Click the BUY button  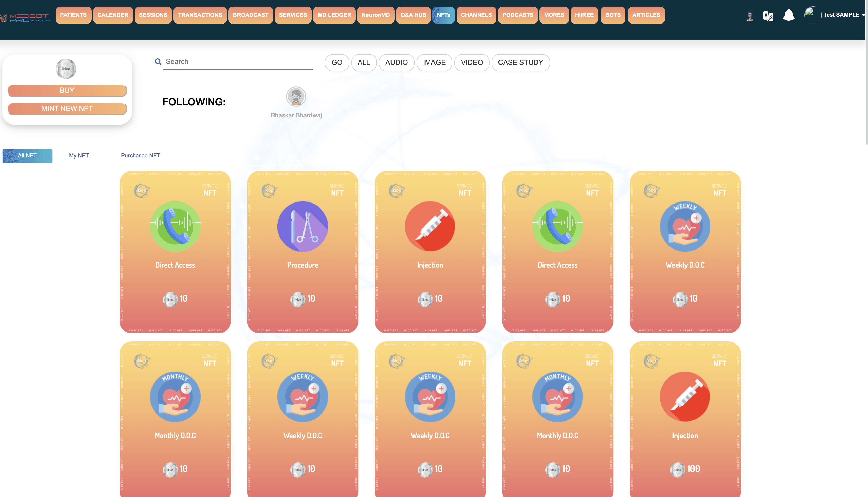[x=67, y=91]
